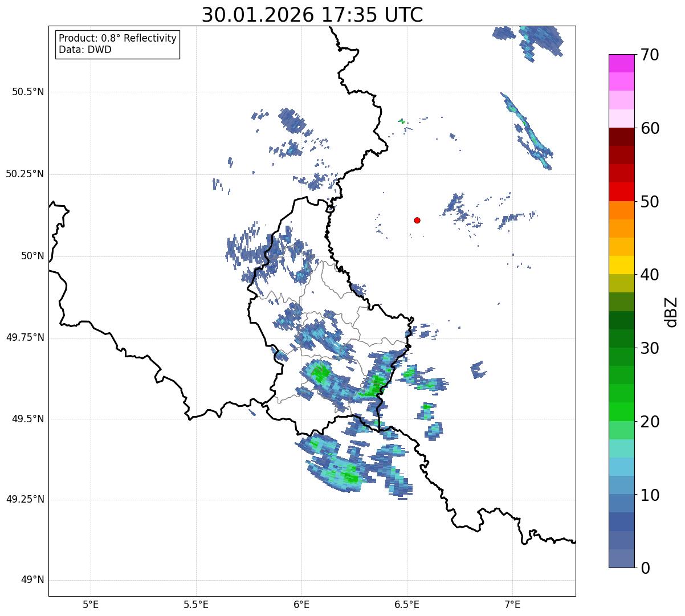Image resolution: width=685 pixels, height=616 pixels.
Task: Click the title "30.01.2026 17:35 UTC"
Action: [x=312, y=15]
